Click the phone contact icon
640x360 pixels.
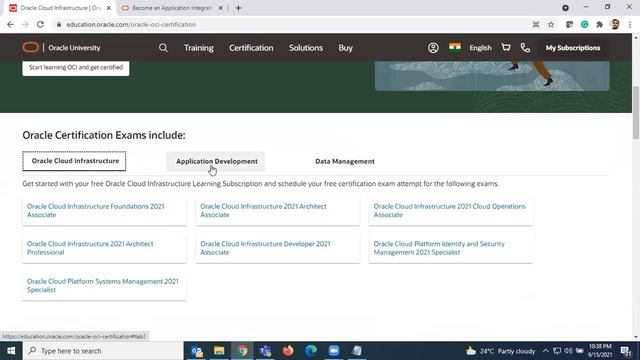pos(525,48)
